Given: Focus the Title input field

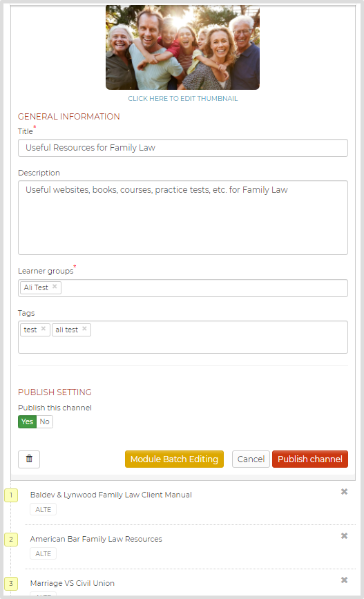Looking at the screenshot, I should point(183,148).
